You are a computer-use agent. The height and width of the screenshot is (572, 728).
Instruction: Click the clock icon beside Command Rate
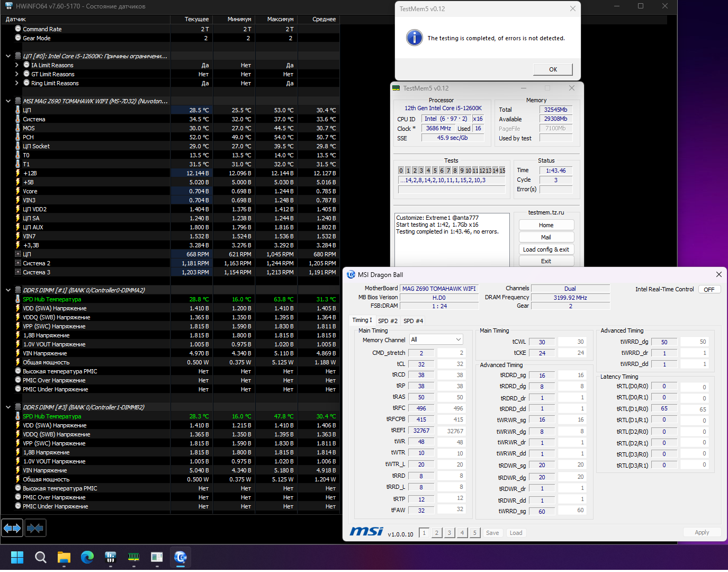(x=18, y=29)
